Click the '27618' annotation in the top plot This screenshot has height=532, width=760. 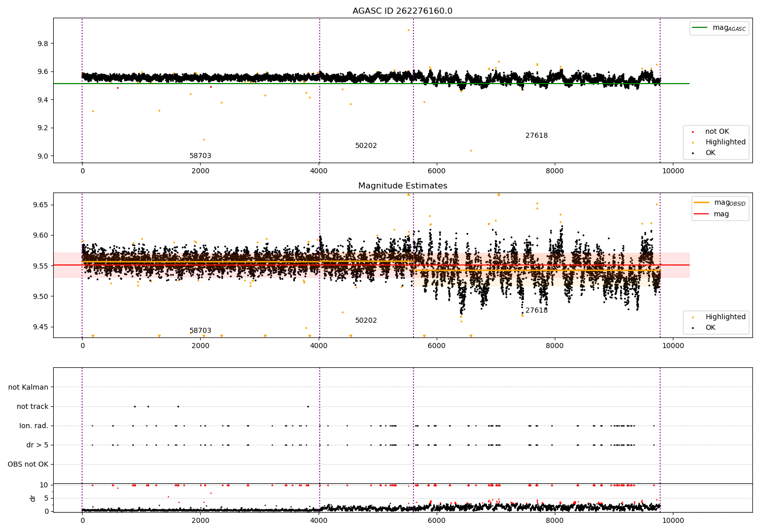[x=536, y=136]
